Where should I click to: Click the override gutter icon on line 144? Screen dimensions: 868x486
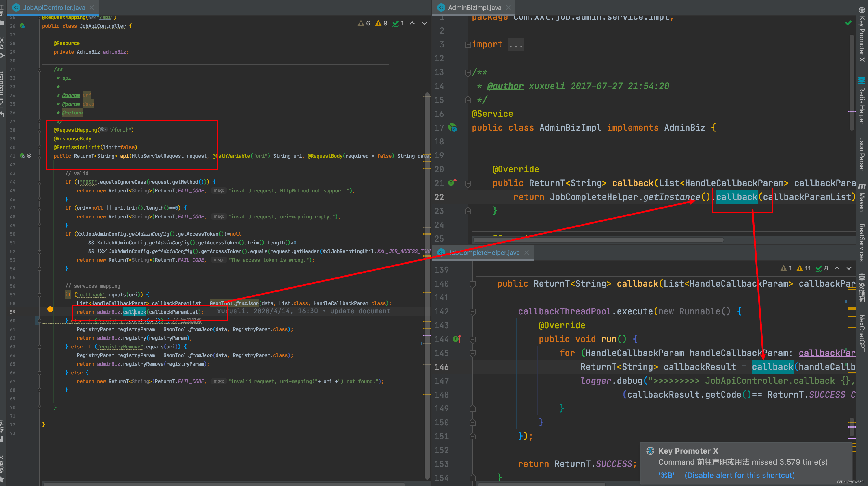457,339
